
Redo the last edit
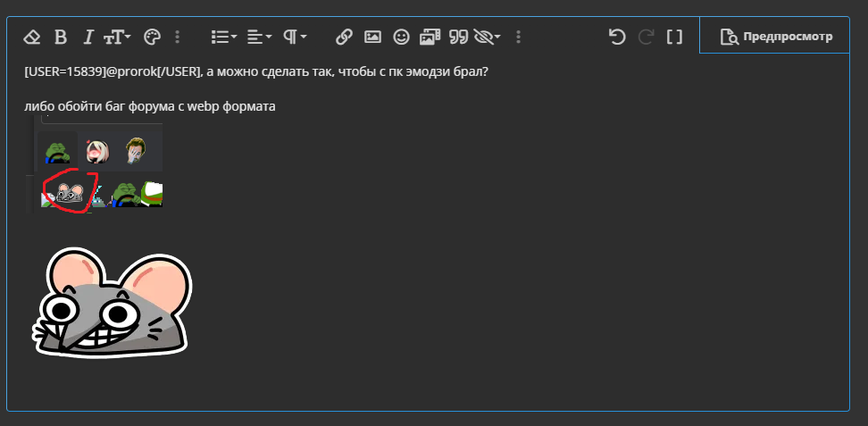click(x=646, y=38)
